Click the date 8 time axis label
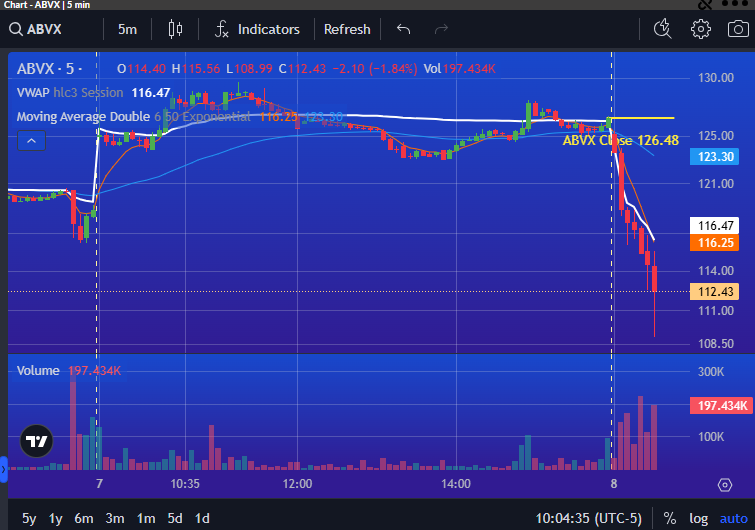755x530 pixels. [613, 484]
